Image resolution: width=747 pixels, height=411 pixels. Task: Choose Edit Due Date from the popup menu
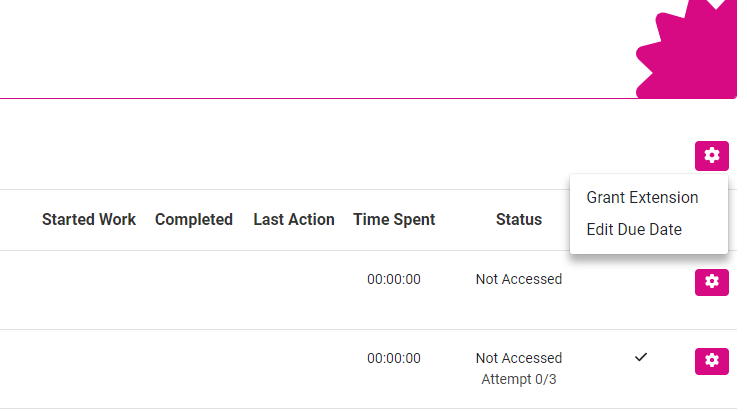pos(634,229)
